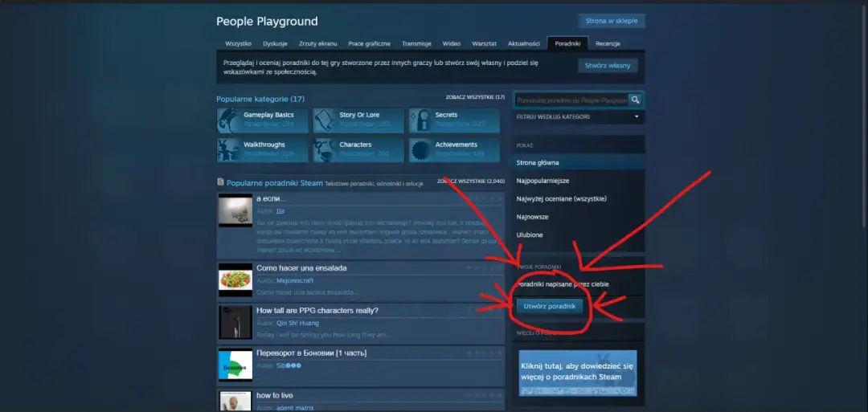The image size is (868, 412).
Task: Open author Mejorescraft profile
Action: coord(295,280)
